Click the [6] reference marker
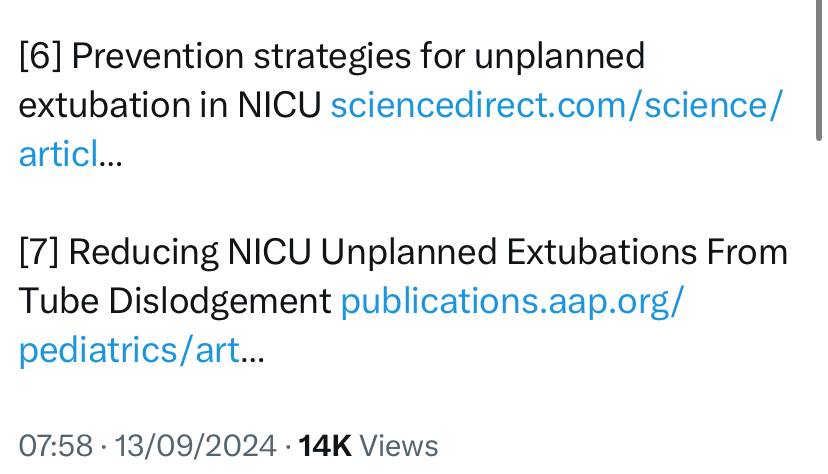This screenshot has height=474, width=828. (40, 55)
